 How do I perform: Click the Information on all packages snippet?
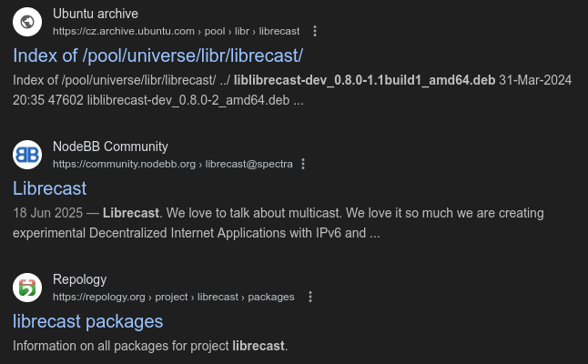coord(150,346)
